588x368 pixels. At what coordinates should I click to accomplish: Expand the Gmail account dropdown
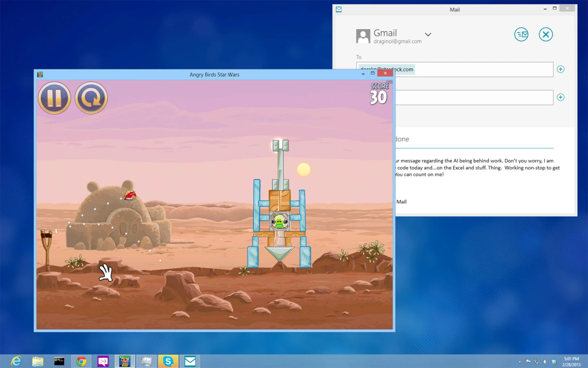[x=428, y=35]
